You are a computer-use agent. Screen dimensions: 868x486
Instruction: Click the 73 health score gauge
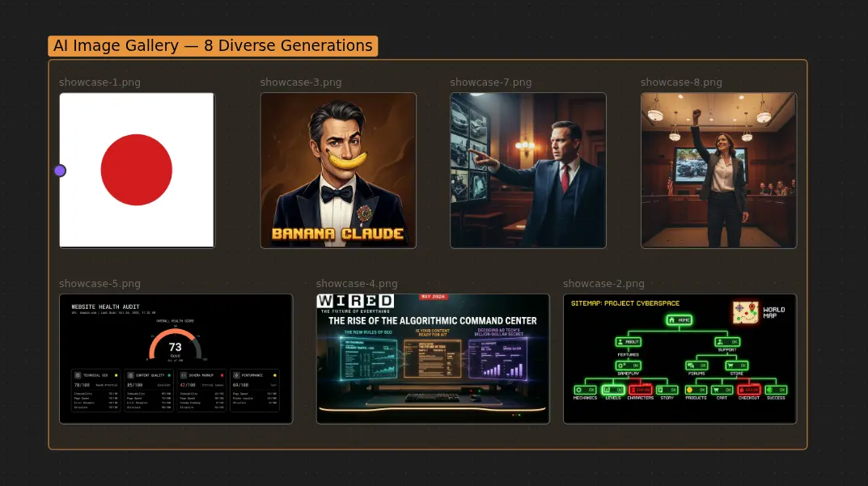[175, 348]
